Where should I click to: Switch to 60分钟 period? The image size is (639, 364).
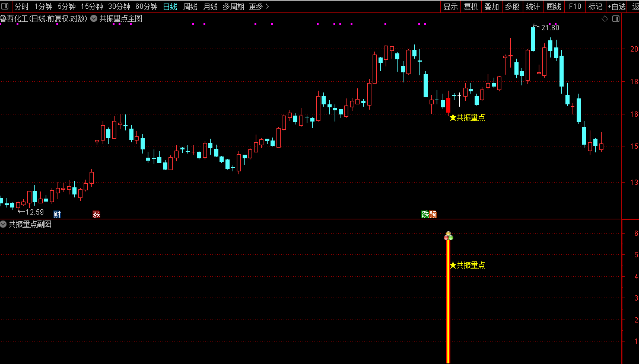(x=147, y=7)
